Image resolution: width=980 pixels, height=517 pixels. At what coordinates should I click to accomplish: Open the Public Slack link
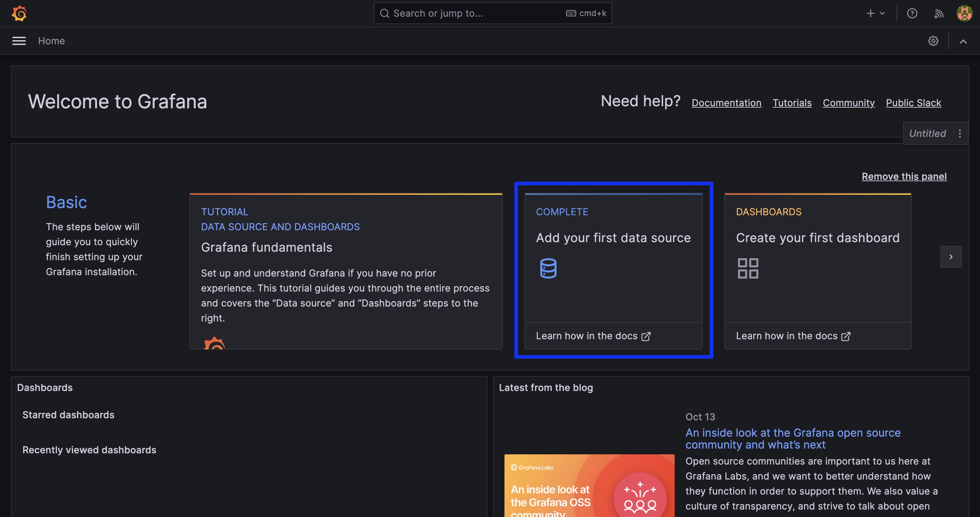coord(913,103)
